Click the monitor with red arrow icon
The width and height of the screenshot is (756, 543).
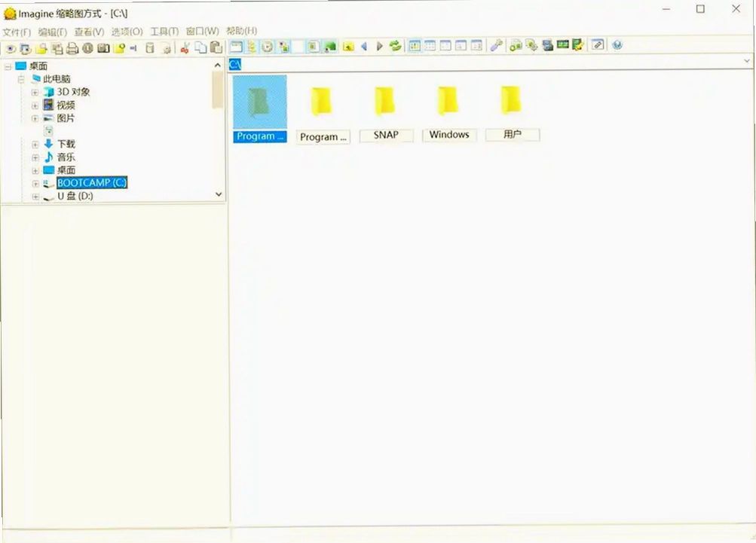(25, 48)
